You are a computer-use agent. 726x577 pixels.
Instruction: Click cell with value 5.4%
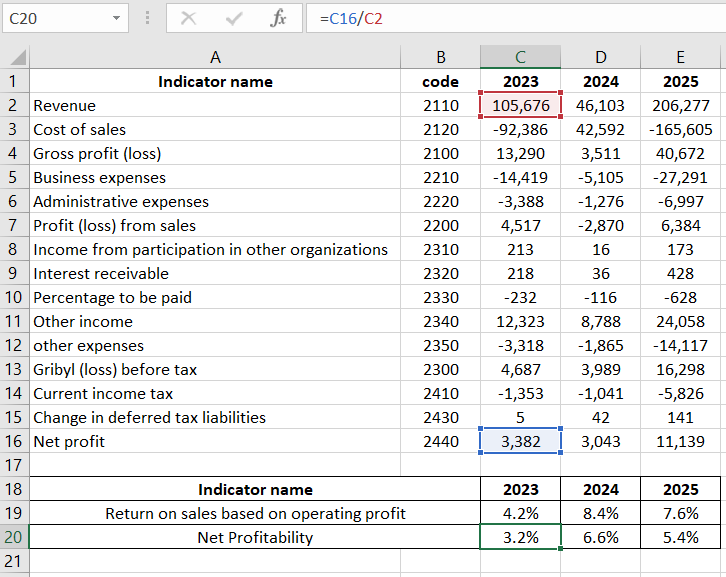(x=680, y=537)
